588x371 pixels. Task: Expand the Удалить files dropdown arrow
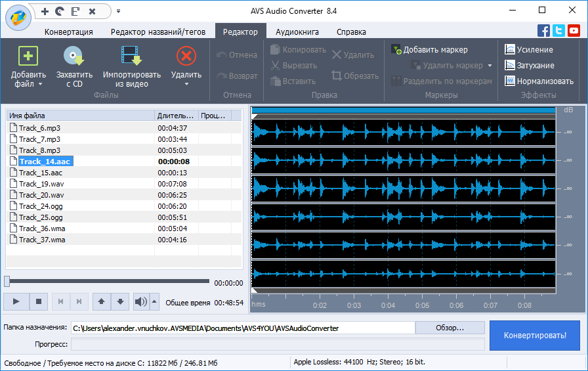tap(186, 85)
